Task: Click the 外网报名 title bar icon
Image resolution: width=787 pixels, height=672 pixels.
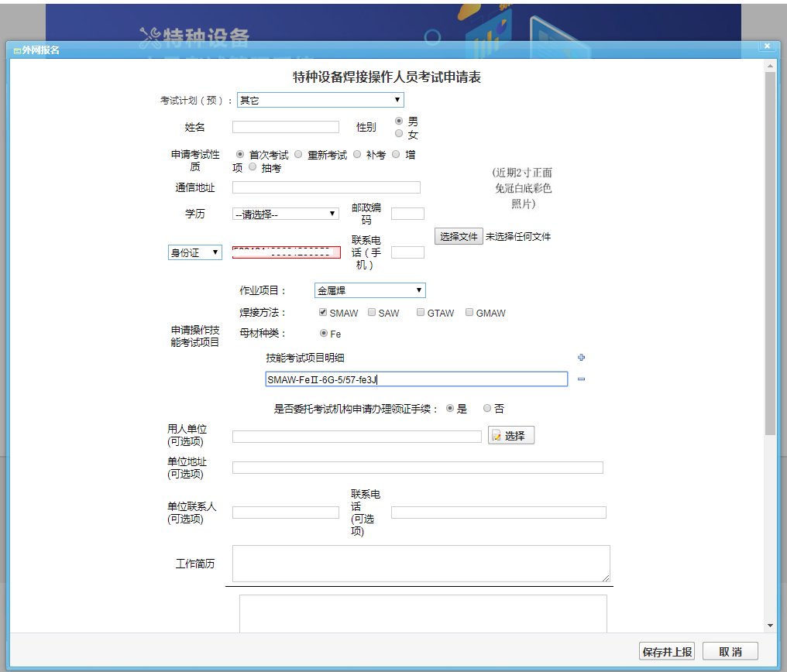Action: [16, 50]
